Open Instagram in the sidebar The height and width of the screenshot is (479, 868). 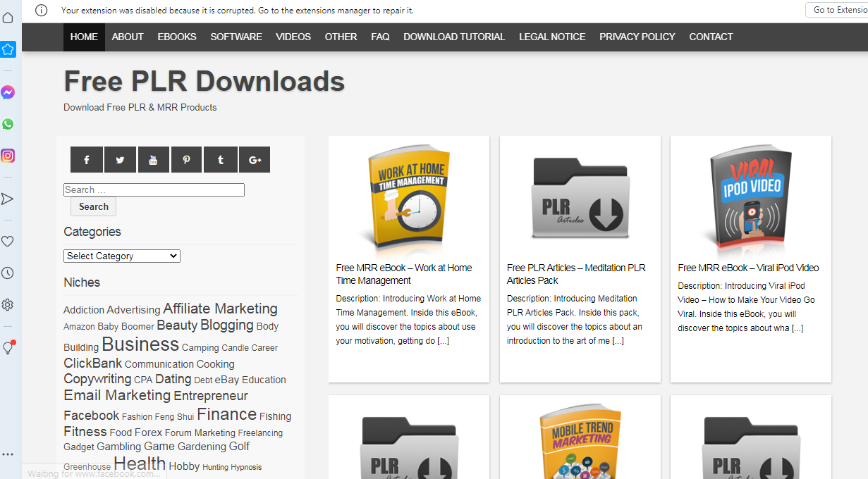[x=8, y=156]
